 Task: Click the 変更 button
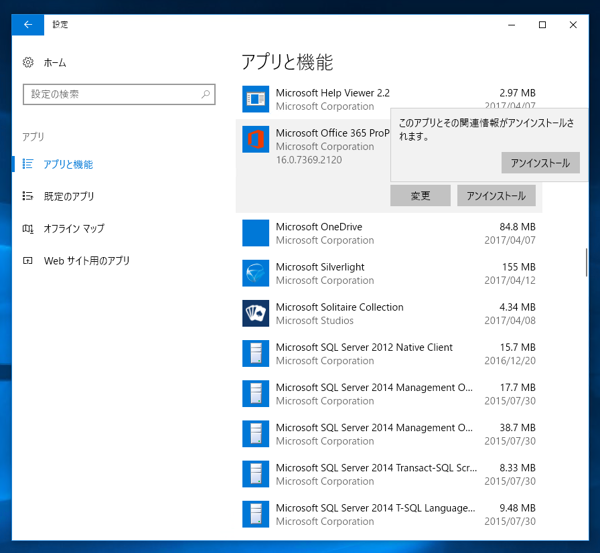(x=420, y=196)
